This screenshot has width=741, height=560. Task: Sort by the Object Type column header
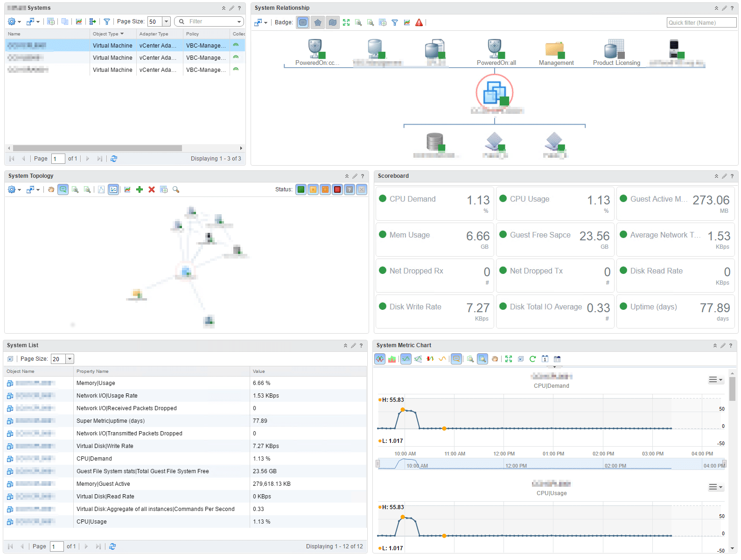tap(108, 34)
